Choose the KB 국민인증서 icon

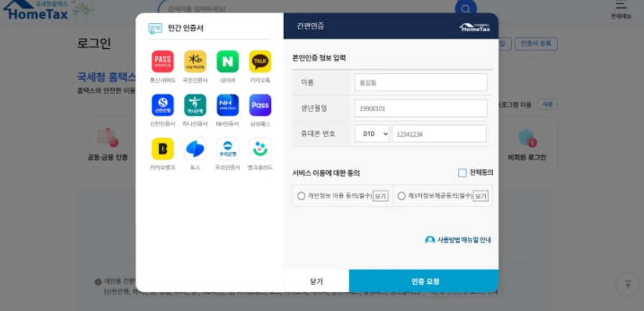click(195, 62)
